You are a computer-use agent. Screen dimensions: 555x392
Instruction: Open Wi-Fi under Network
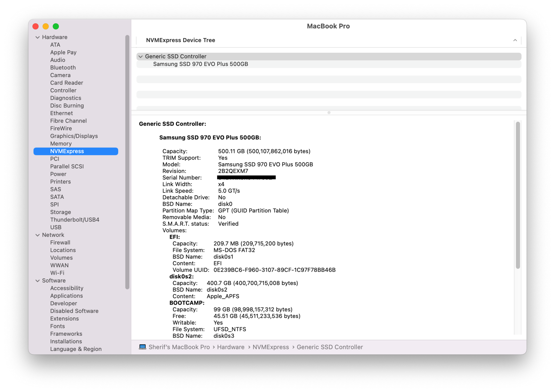coord(57,273)
